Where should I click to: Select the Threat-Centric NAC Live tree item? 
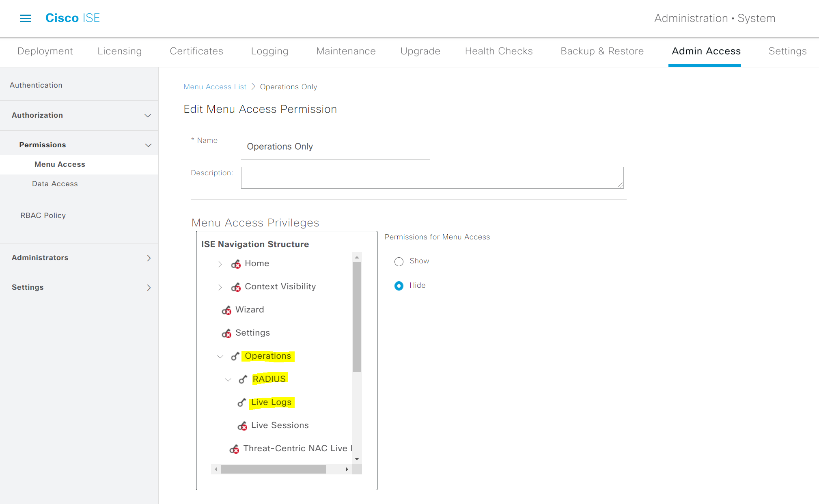[x=297, y=449]
